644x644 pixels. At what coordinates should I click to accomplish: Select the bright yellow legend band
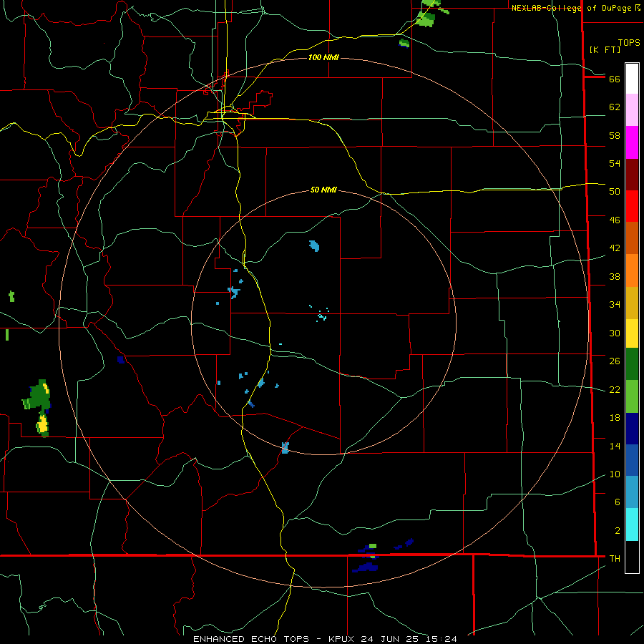[x=632, y=333]
